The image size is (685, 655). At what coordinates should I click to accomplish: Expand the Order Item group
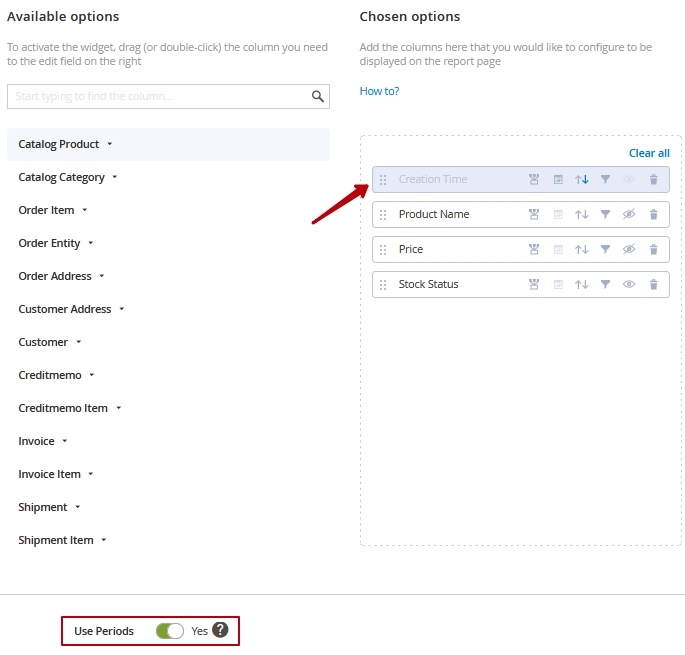point(53,211)
